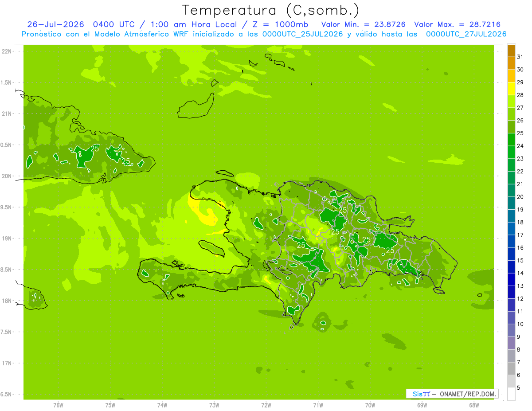Click the dark orange legend swatch above 31
Image resolution: width=532 pixels, height=411 pixels.
[x=511, y=51]
